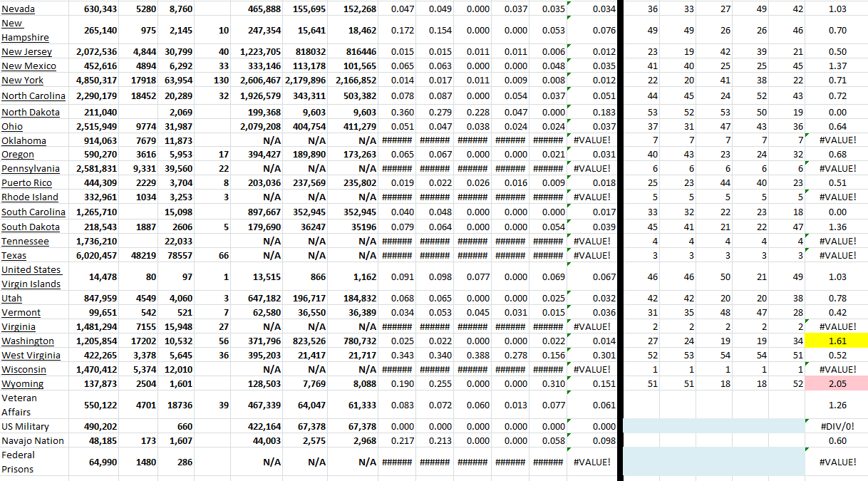Open the New York link
The width and height of the screenshot is (868, 481).
(x=22, y=81)
